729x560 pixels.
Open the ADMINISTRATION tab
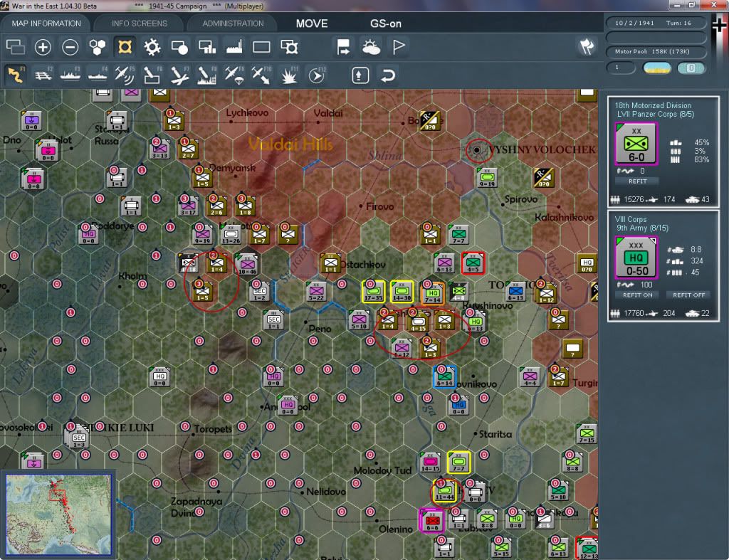click(x=233, y=23)
